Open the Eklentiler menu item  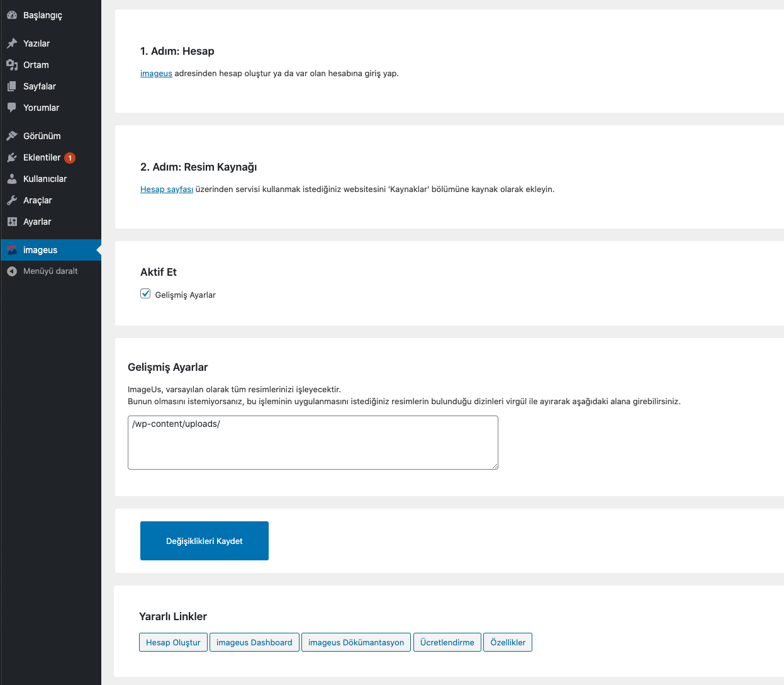[50, 157]
